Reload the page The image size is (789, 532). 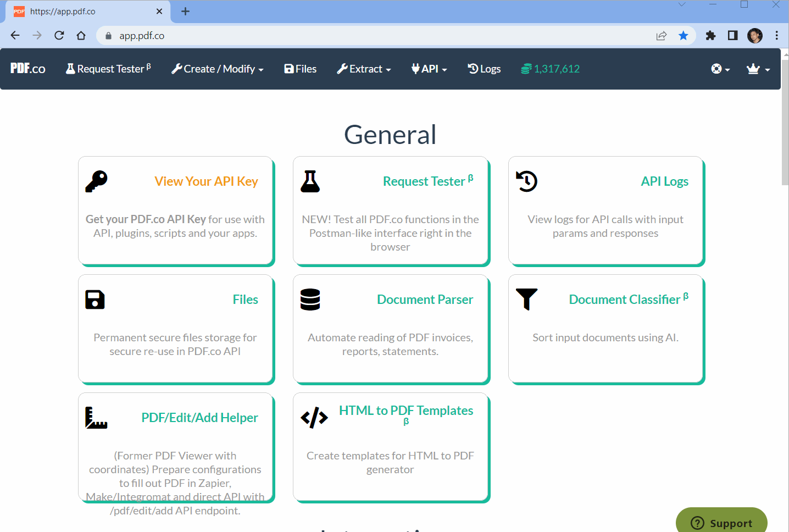(59, 36)
